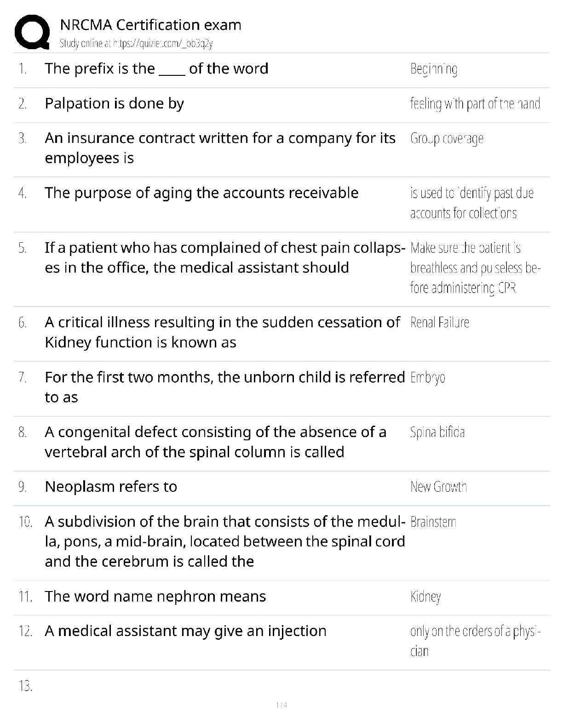Click the medical assistant injection question
The width and height of the screenshot is (563, 728).
[185, 631]
